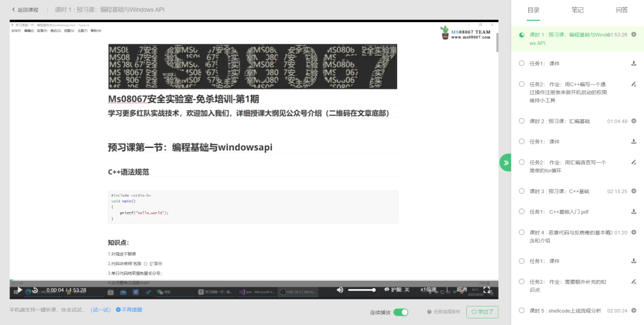Viewport: 644px width, 325px height.
Task: Click play icon for 课时1 lesson
Action: click(x=634, y=35)
